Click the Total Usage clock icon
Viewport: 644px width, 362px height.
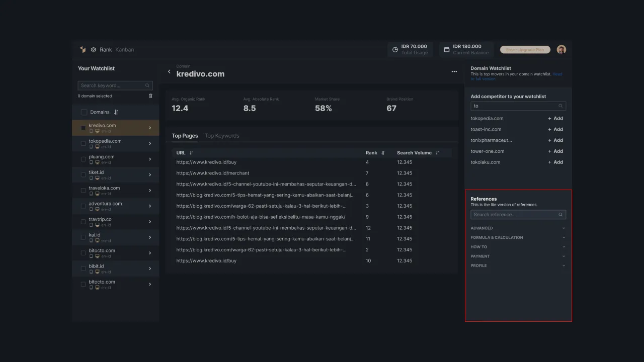(395, 49)
